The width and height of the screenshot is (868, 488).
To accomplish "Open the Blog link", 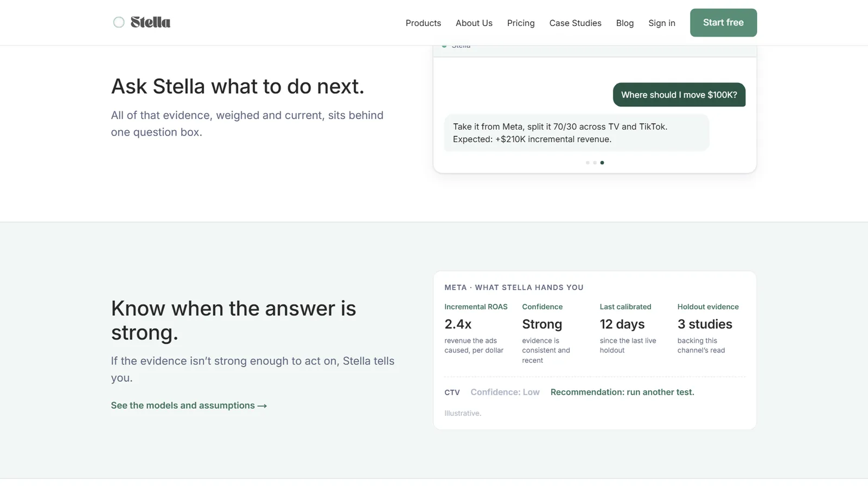I will tap(625, 23).
